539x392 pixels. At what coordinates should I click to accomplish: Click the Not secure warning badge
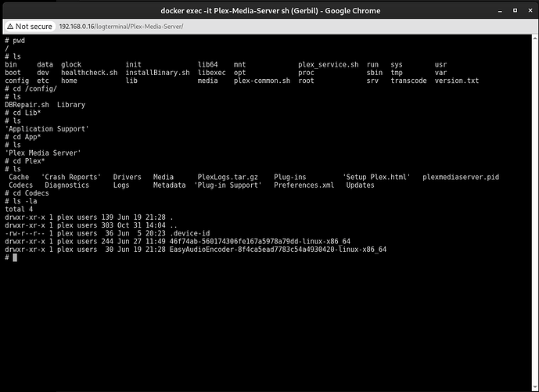[30, 27]
